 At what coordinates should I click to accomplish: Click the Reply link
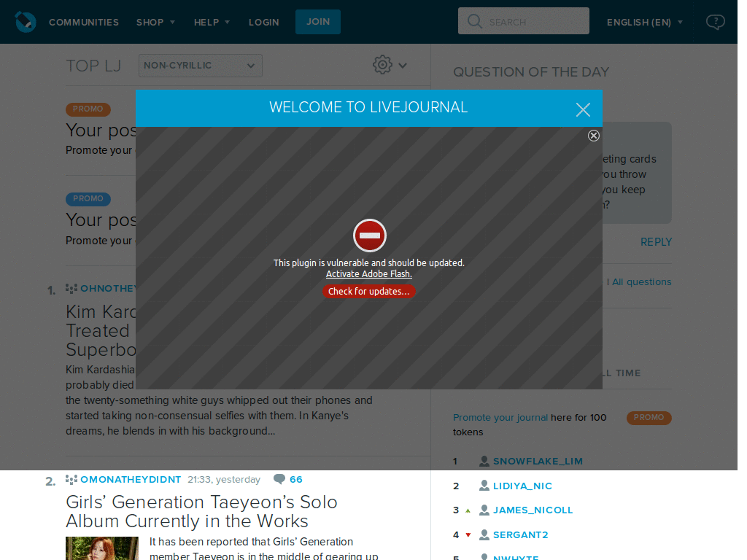(656, 242)
